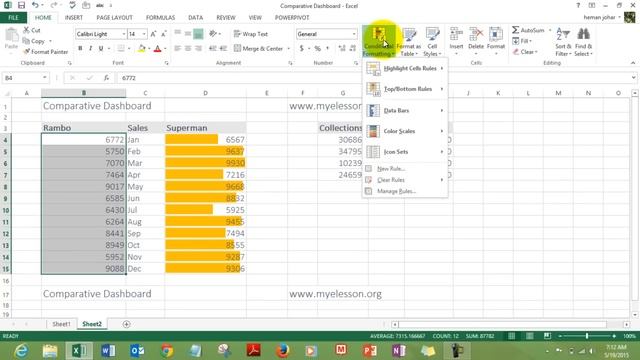Open Find & Select binoculars
Viewport: 640px width, 360px height.
[583, 42]
